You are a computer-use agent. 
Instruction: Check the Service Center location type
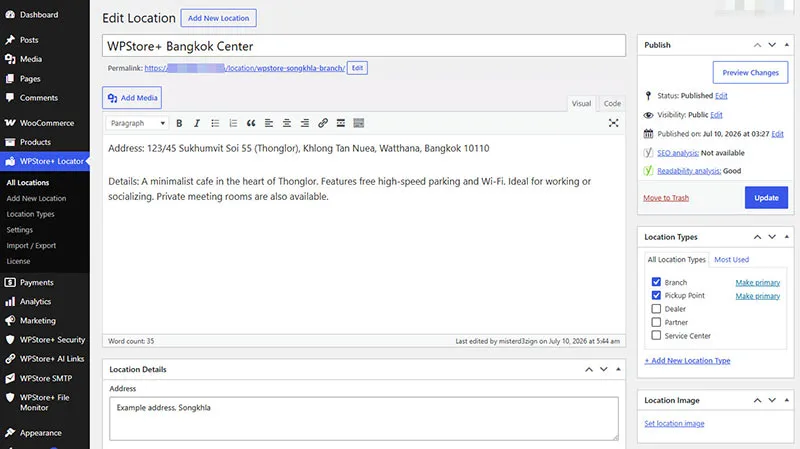point(656,335)
